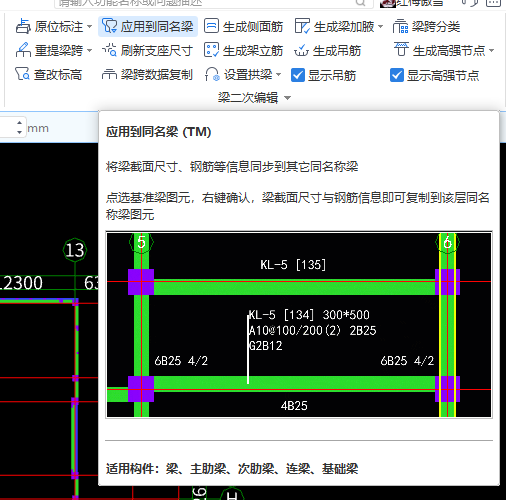Click the 显示吊筋 label text
The width and height of the screenshot is (506, 500).
(x=332, y=75)
